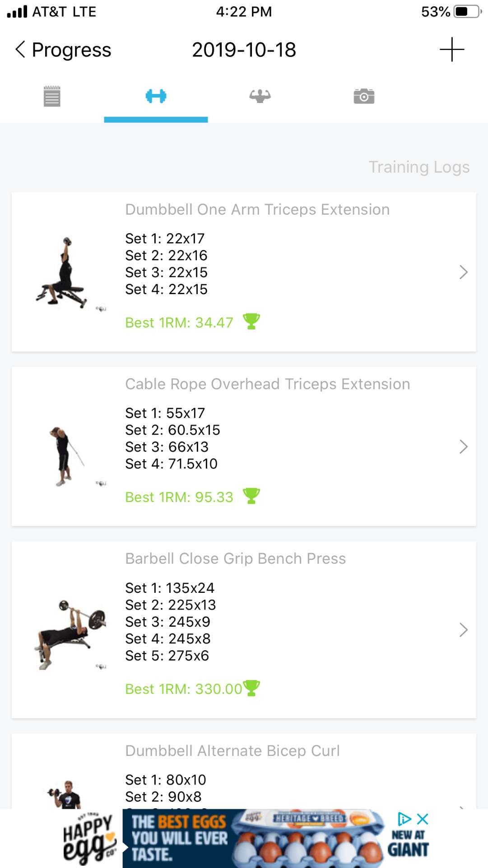Open Barbell Close Grip Bench Press image
This screenshot has height=868, width=488.
pos(70,634)
